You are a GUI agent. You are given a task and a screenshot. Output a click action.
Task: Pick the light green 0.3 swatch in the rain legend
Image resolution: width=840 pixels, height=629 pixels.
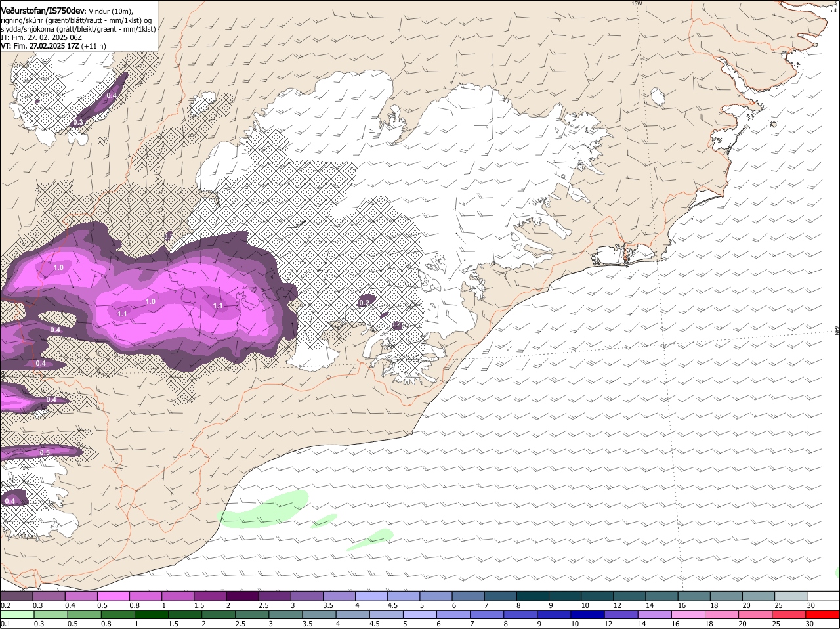click(x=51, y=615)
